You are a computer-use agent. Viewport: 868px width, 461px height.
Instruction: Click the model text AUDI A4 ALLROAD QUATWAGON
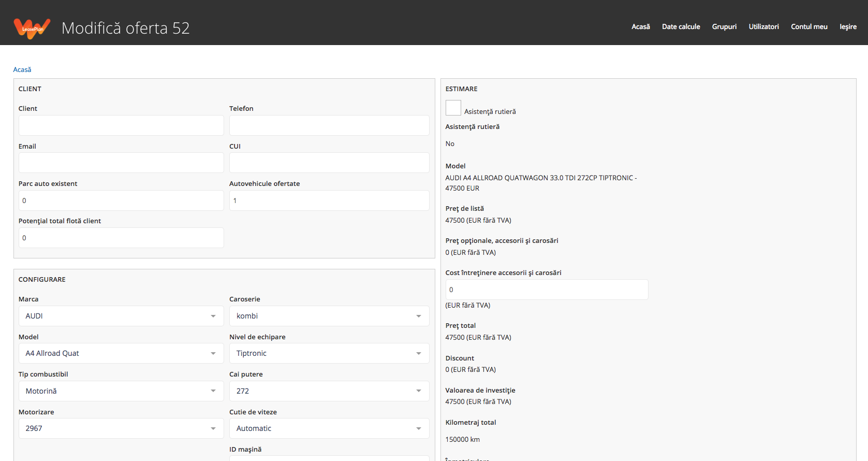(x=541, y=183)
